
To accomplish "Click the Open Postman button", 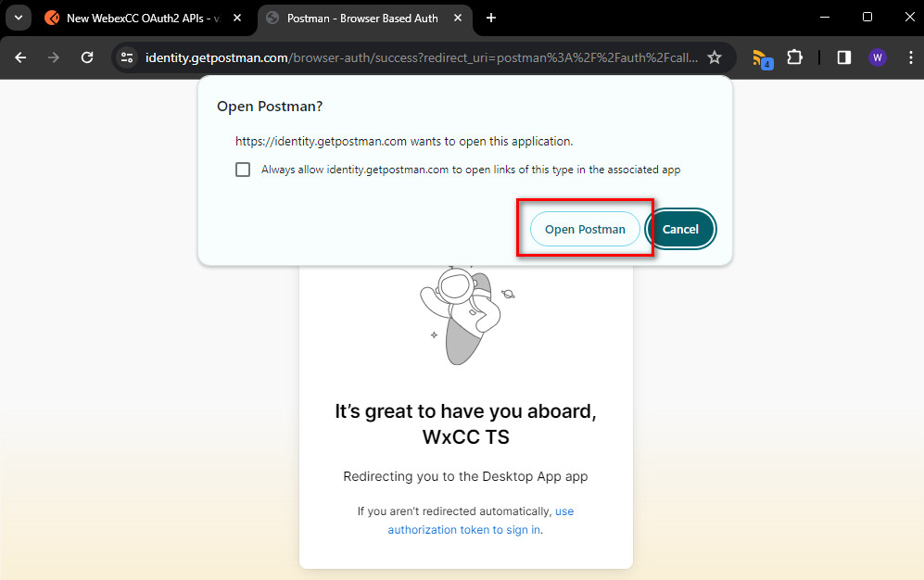I will coord(585,229).
